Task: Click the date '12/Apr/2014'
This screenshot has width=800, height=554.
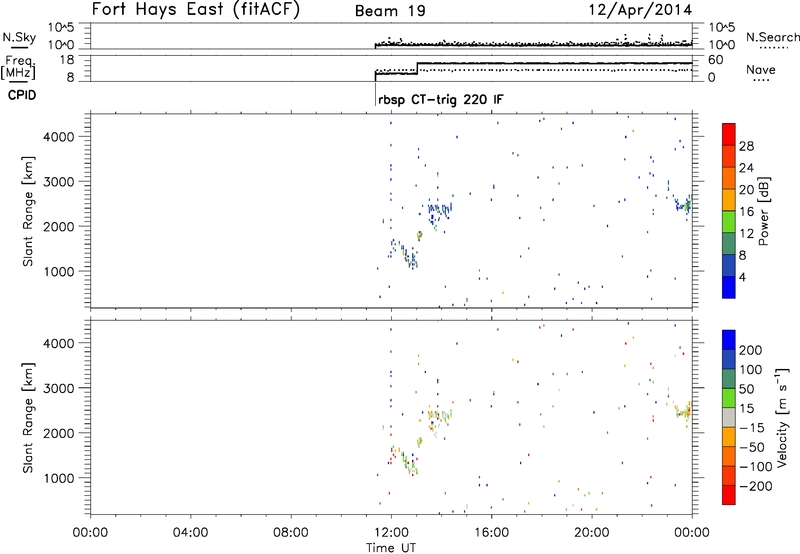Action: pyautogui.click(x=641, y=10)
